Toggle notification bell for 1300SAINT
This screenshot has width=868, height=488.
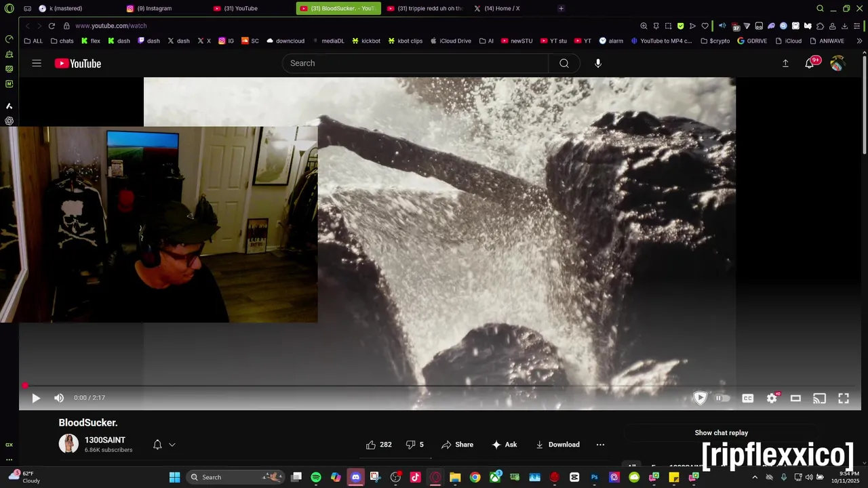(x=157, y=445)
